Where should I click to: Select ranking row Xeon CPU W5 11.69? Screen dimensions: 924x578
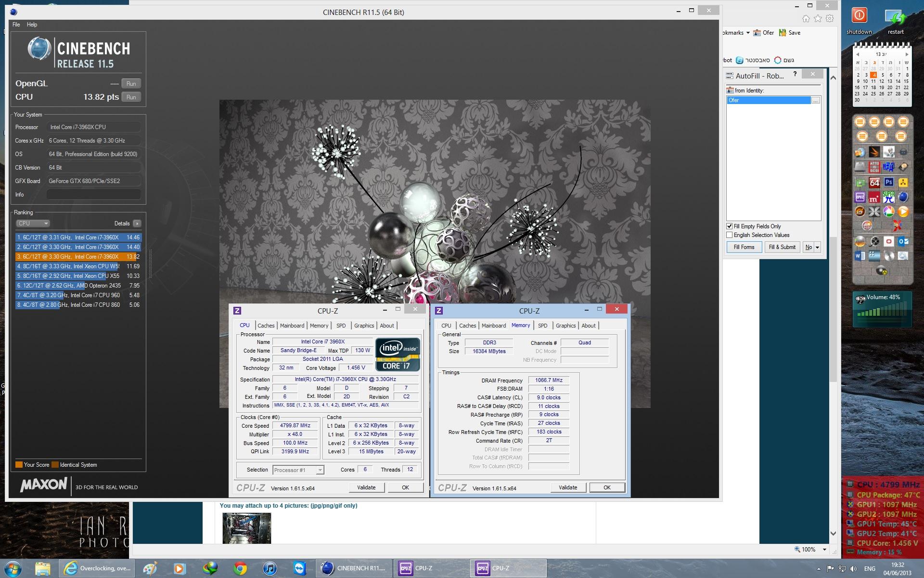coord(78,266)
